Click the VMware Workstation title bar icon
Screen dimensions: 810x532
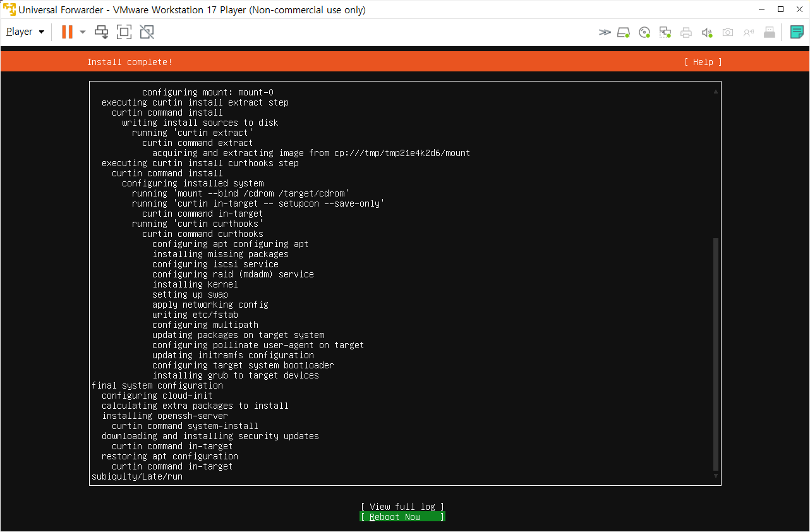click(x=9, y=9)
